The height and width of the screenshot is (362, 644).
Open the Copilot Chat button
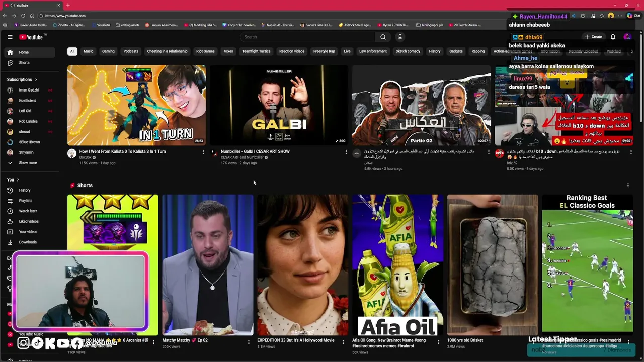(633, 16)
